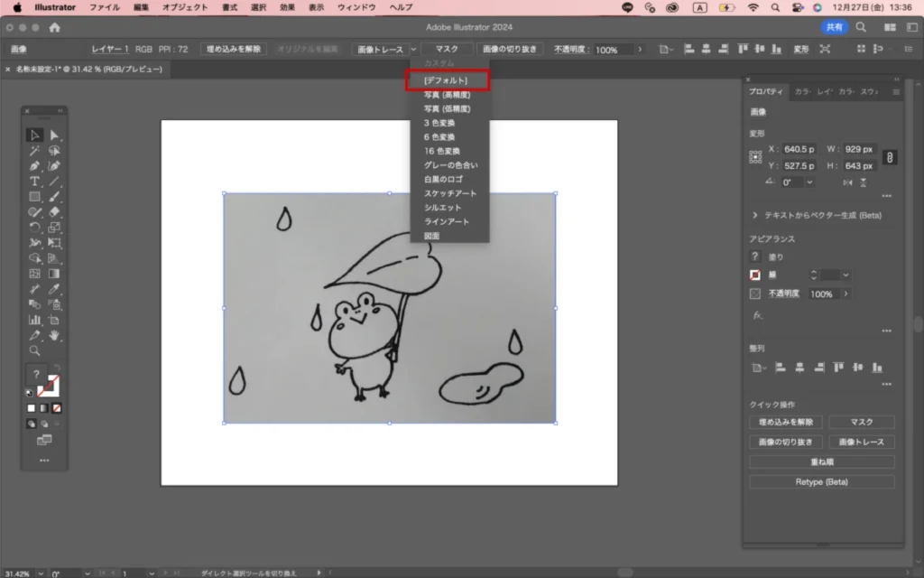Select the Type (T) tool
This screenshot has height=578, width=924.
(x=34, y=182)
